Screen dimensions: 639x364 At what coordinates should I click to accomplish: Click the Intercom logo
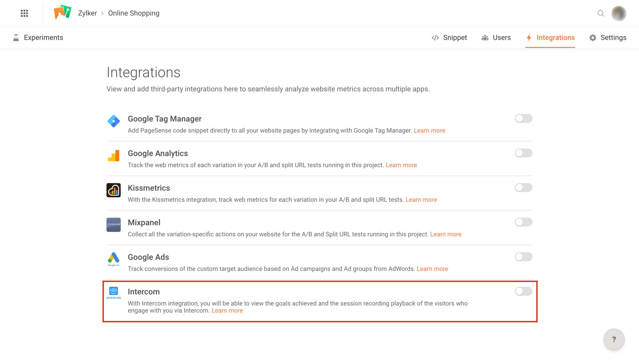114,293
